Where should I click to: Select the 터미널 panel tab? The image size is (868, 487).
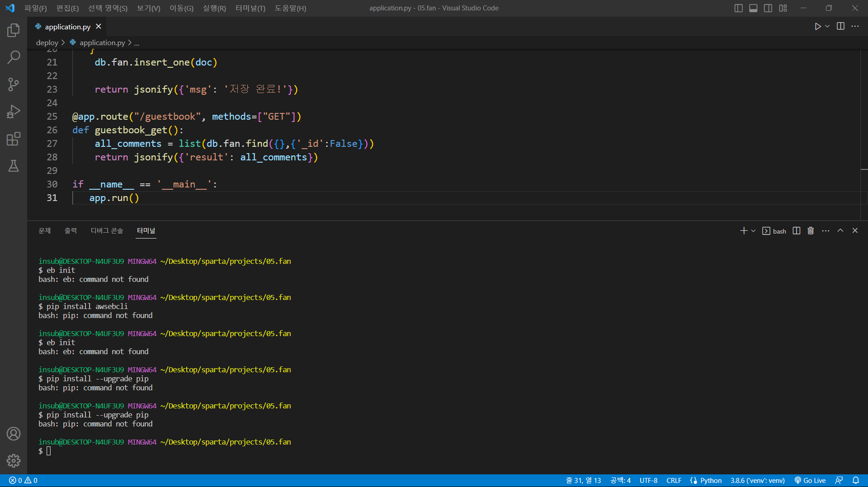coord(146,231)
